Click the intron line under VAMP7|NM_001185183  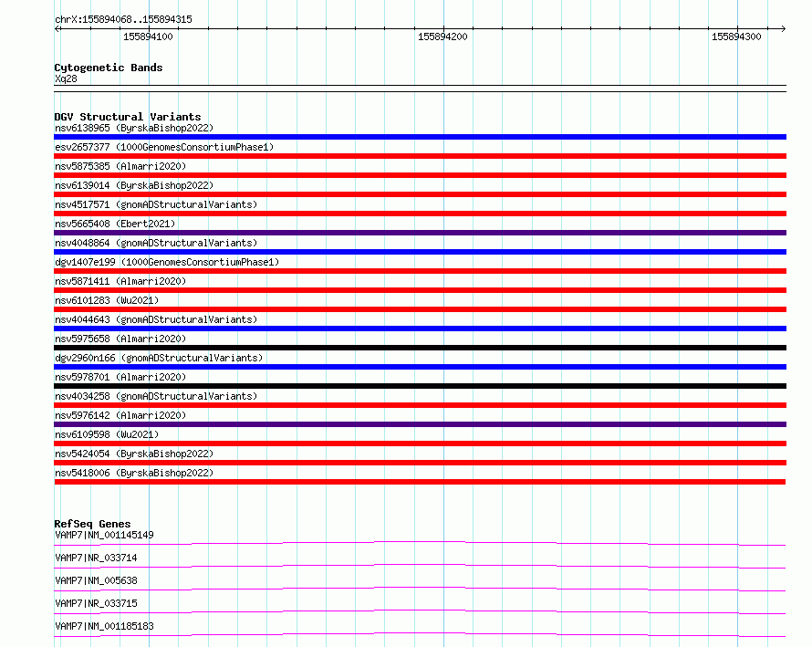tap(420, 634)
